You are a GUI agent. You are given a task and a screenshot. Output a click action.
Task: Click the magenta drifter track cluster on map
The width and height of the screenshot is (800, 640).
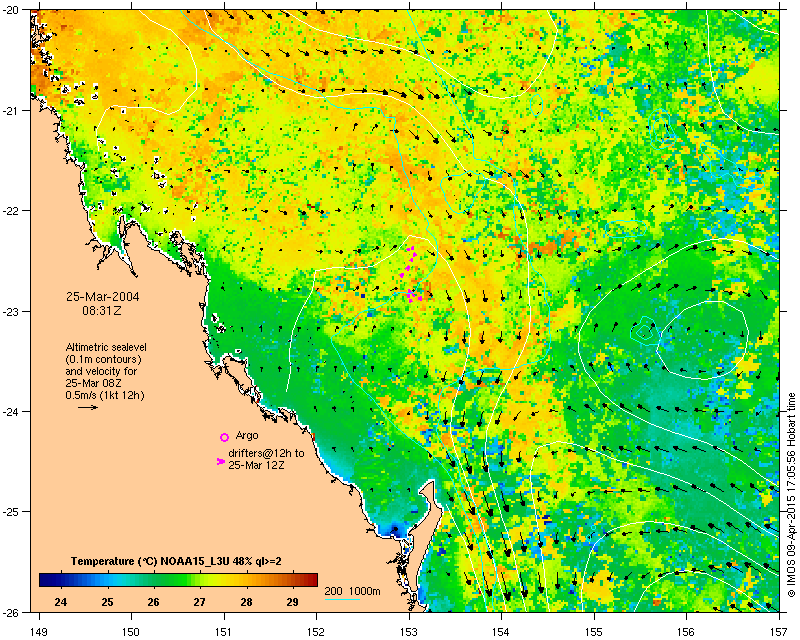pos(411,275)
